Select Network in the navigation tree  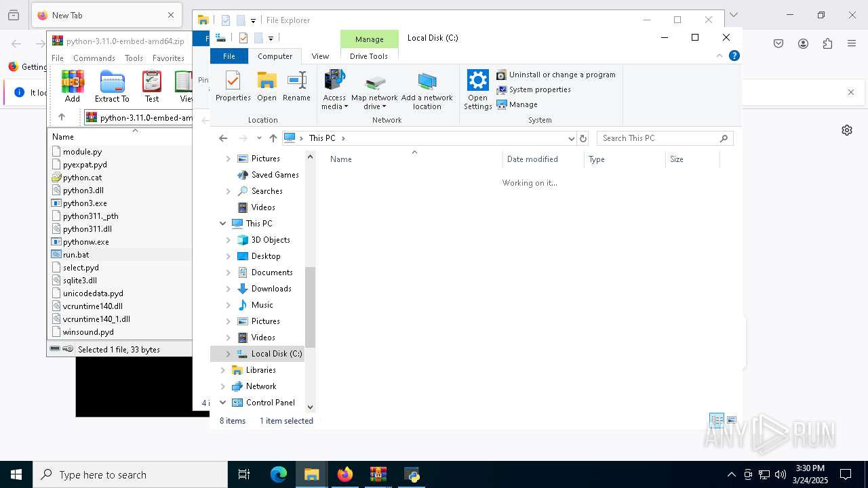coord(261,386)
